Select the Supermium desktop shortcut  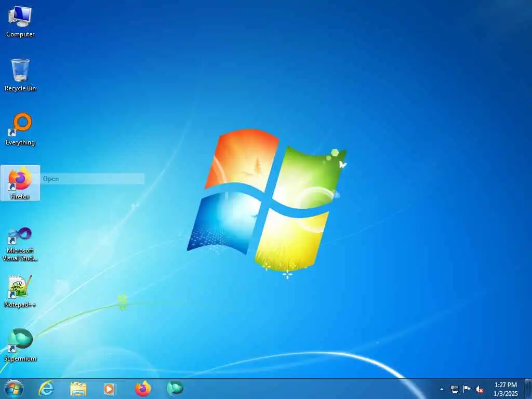tap(20, 345)
